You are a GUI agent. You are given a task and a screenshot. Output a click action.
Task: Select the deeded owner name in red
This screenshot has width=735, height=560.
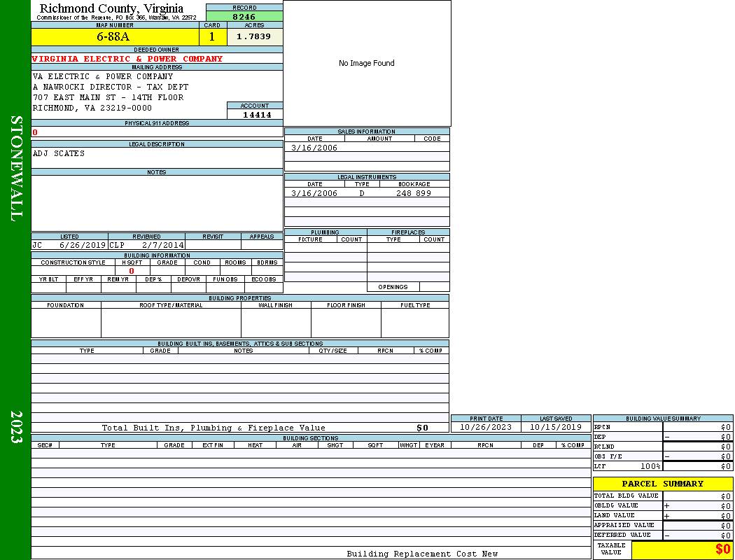[127, 59]
